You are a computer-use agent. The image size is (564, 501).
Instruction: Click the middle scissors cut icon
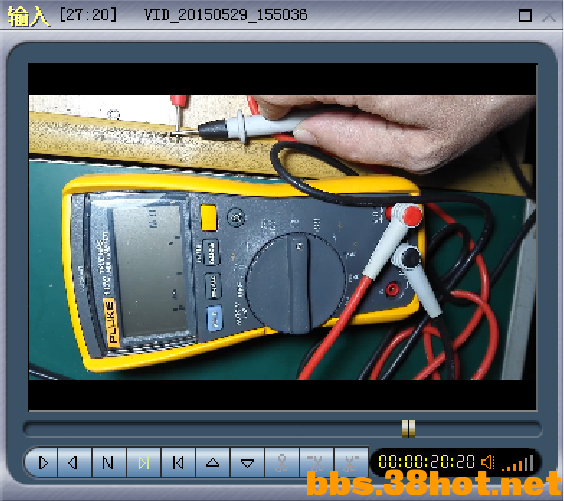click(316, 463)
